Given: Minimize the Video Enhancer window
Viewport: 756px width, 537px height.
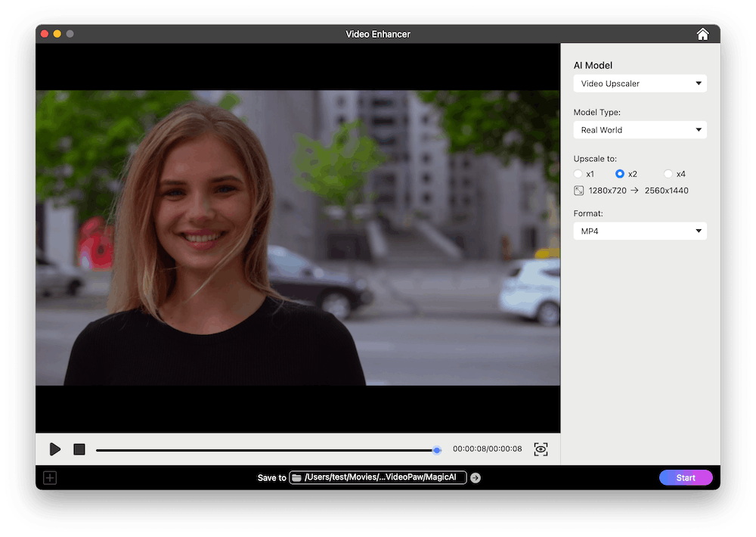Looking at the screenshot, I should (57, 34).
